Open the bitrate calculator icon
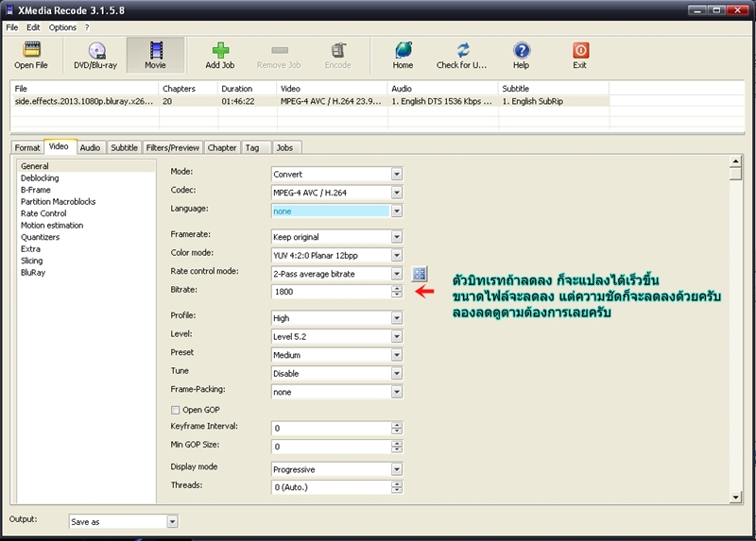Viewport: 756px width, 541px height. pyautogui.click(x=420, y=274)
